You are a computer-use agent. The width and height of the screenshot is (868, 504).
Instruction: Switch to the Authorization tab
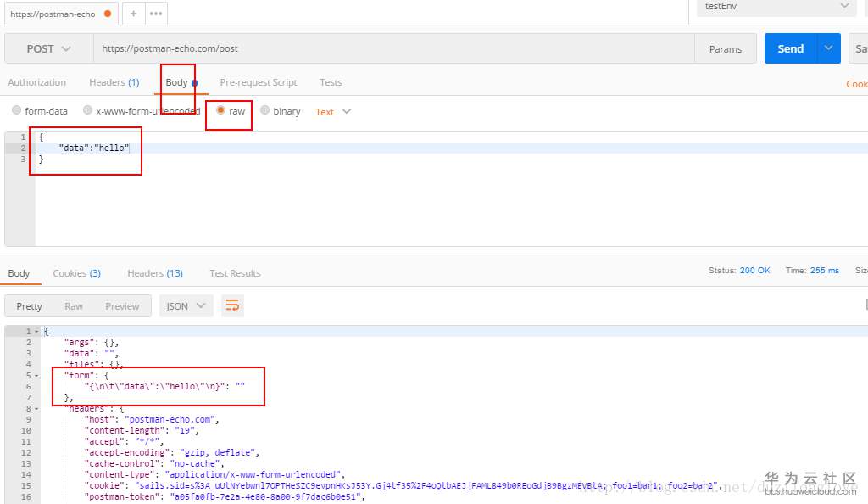pos(37,82)
